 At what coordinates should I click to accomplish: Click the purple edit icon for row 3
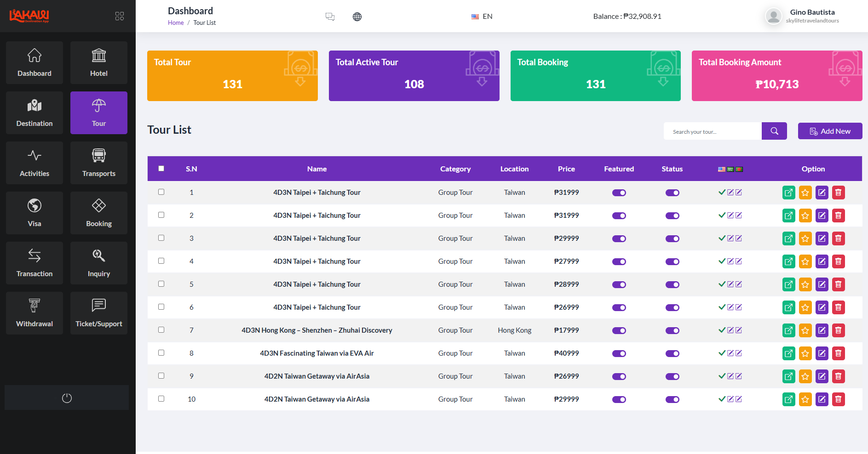click(x=822, y=238)
